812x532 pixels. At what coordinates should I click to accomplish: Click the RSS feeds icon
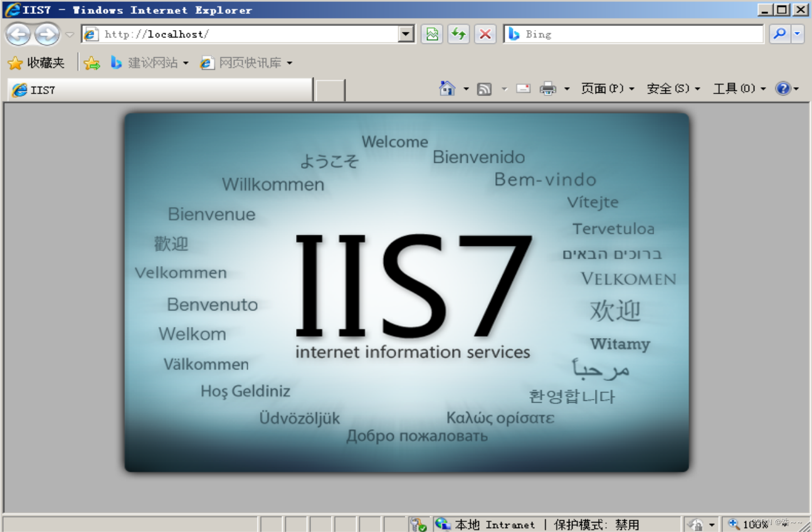[484, 89]
